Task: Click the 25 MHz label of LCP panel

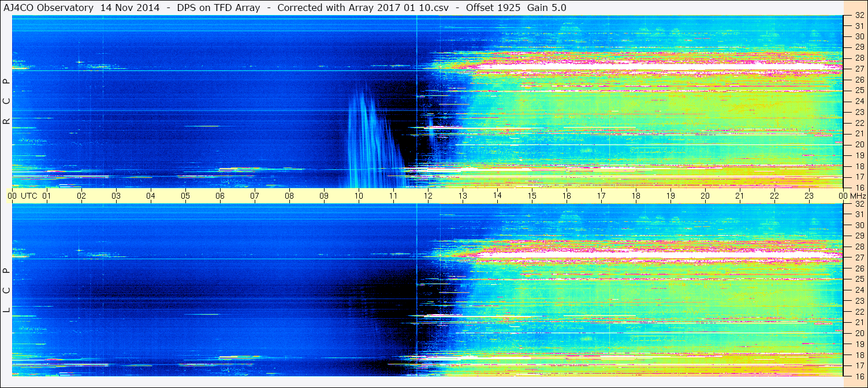Action: [x=859, y=279]
